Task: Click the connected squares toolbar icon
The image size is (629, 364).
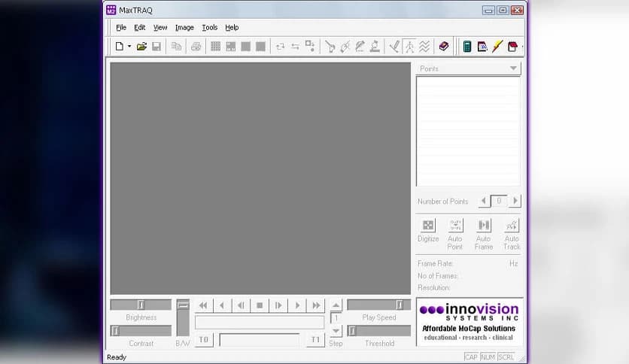Action: click(310, 46)
